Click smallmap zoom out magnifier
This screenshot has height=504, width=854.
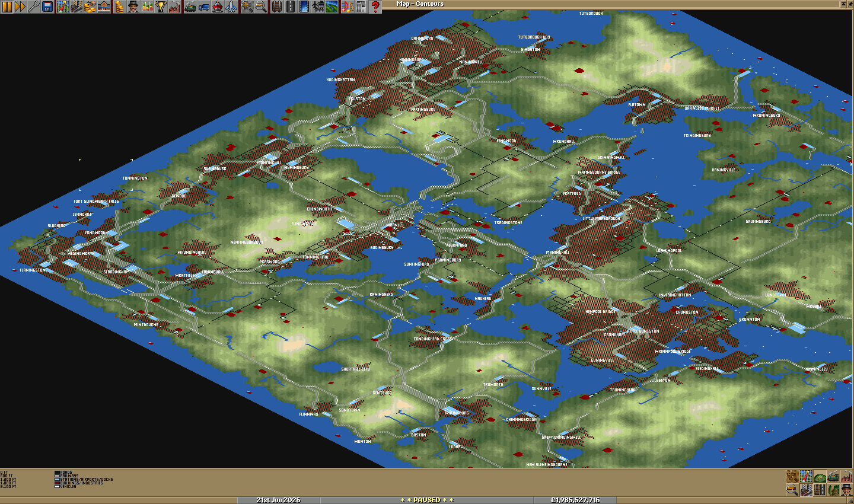792,490
